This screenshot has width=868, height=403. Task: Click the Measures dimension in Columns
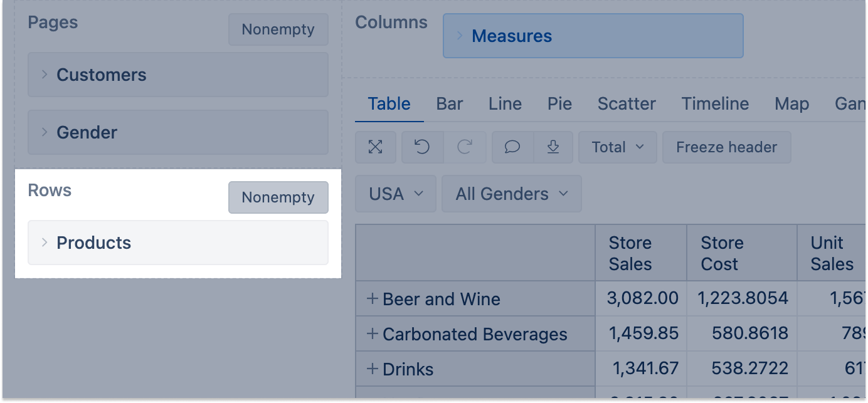pyautogui.click(x=512, y=36)
